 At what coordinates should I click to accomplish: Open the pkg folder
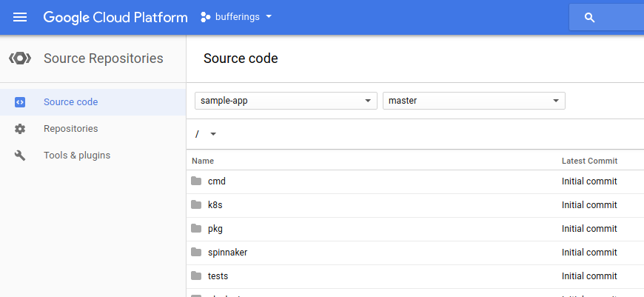tap(215, 229)
